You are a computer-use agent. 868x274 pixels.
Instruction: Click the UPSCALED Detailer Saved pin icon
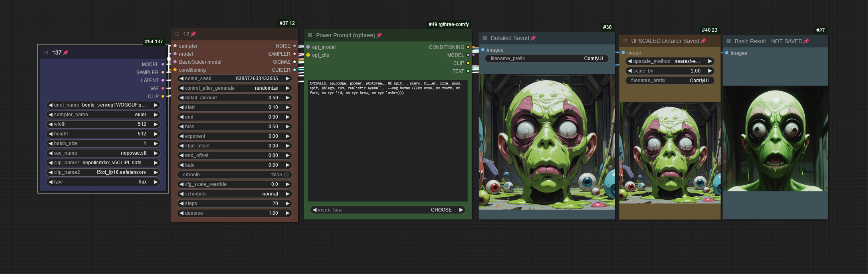703,41
